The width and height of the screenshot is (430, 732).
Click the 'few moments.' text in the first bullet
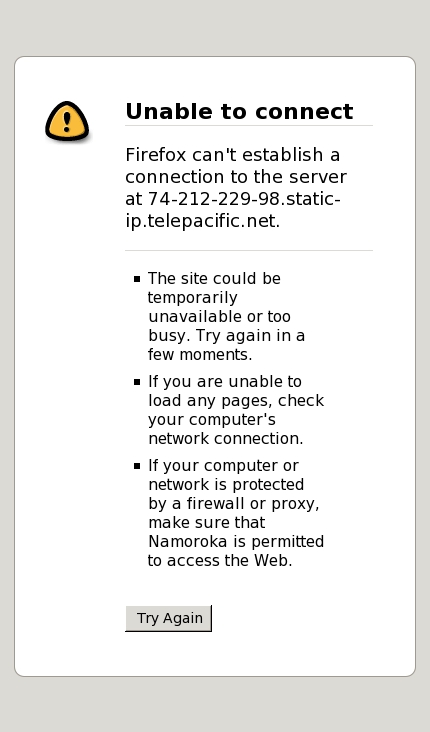click(200, 355)
